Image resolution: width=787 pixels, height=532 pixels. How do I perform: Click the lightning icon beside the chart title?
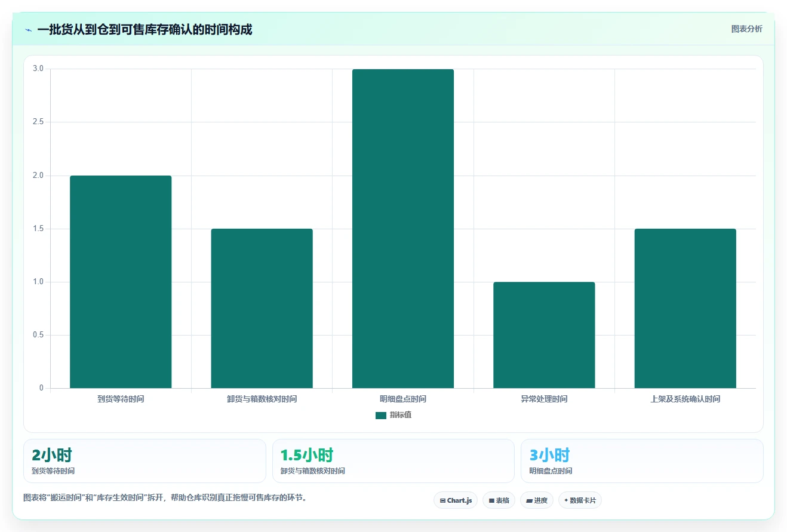click(x=28, y=29)
